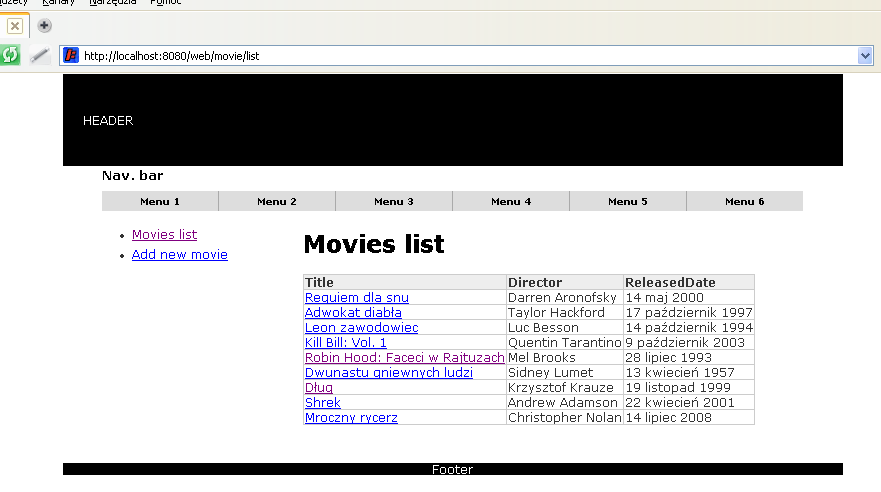The image size is (881, 492).
Task: Select the Luc Besson cell
Action: coord(565,327)
